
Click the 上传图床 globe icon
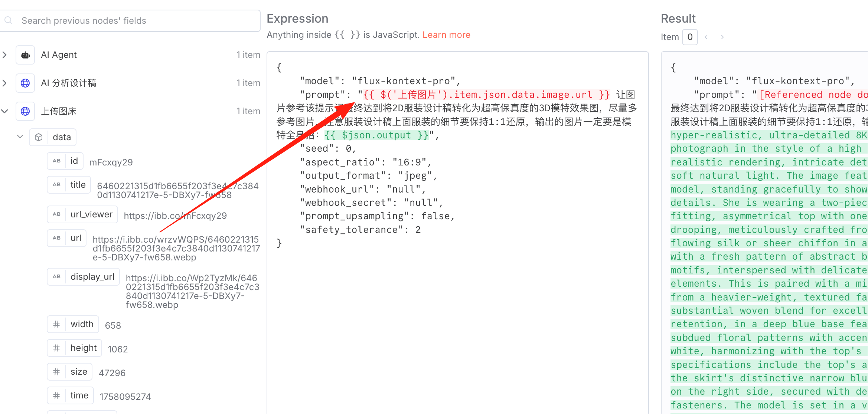click(25, 111)
